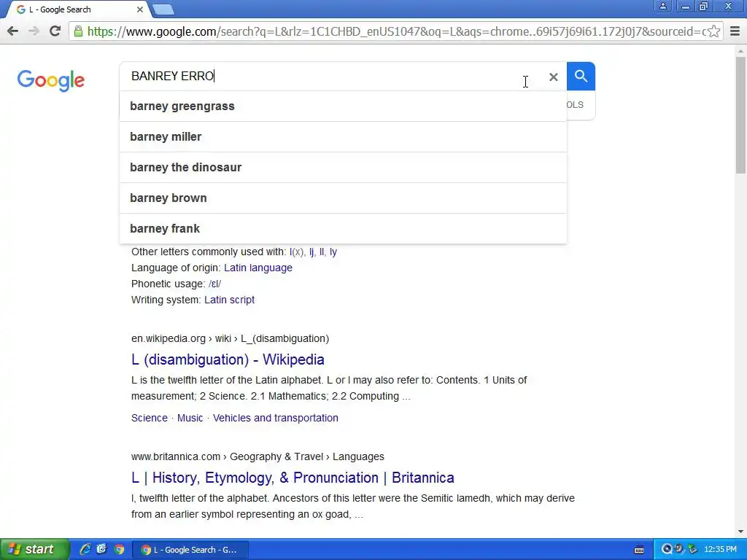Click the 'll' letter link
Image resolution: width=747 pixels, height=560 pixels.
click(322, 252)
